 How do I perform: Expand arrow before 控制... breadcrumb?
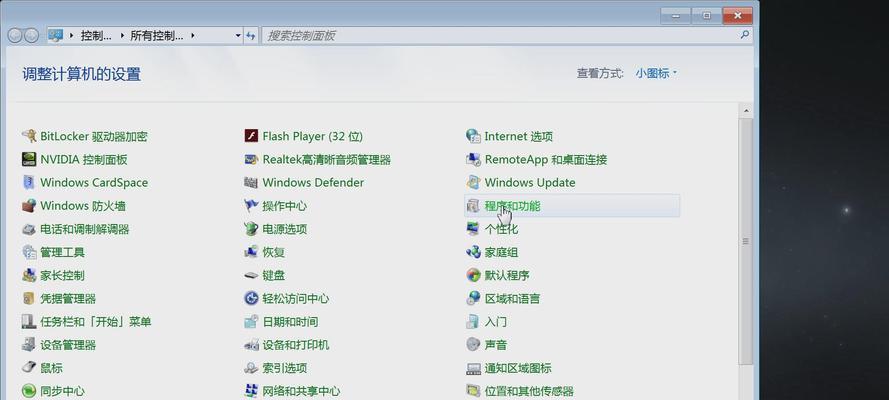click(71, 36)
